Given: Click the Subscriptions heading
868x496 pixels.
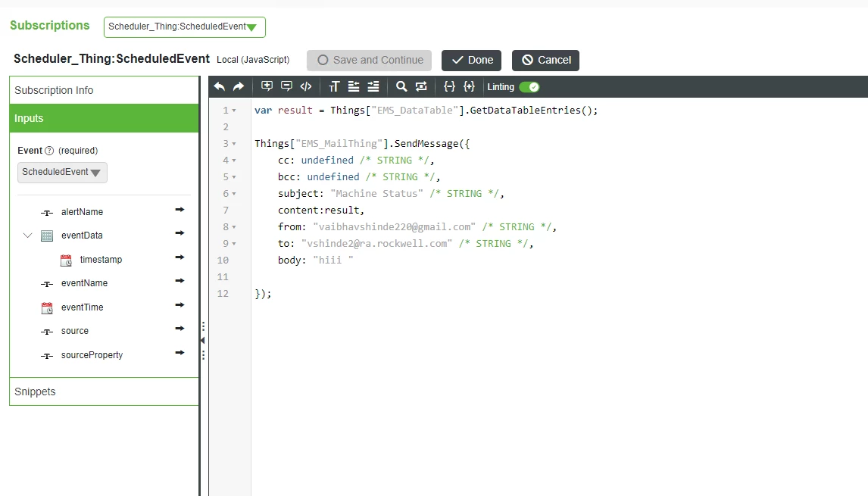Looking at the screenshot, I should pos(50,26).
